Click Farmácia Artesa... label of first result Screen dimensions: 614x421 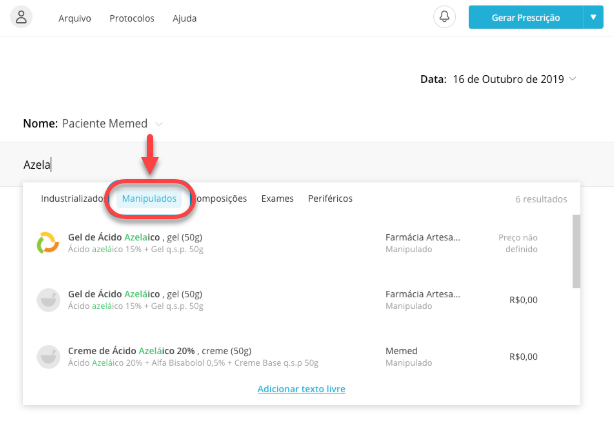[423, 237]
